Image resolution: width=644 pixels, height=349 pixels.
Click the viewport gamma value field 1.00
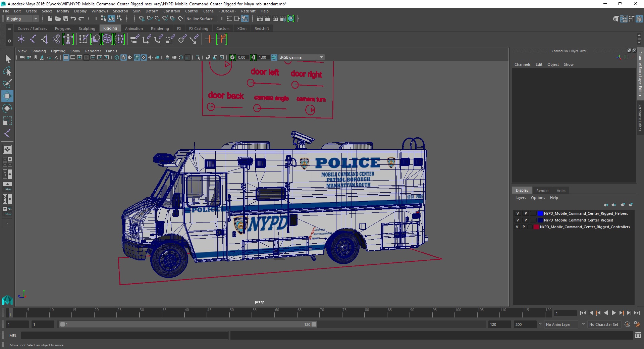(x=263, y=57)
